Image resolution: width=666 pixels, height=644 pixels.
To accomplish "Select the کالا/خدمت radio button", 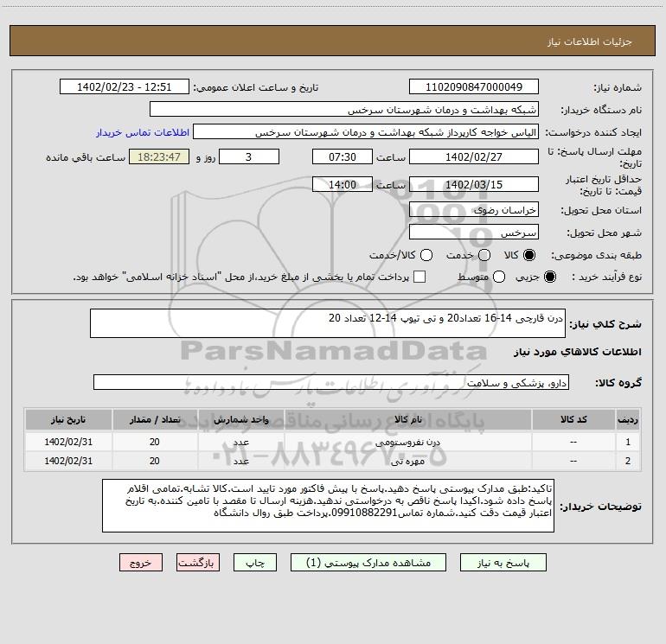I will click(426, 255).
